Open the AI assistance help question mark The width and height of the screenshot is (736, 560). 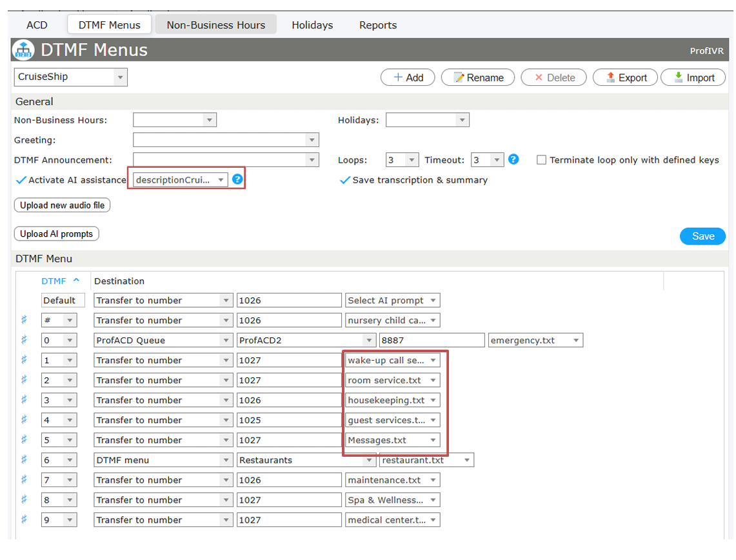click(237, 179)
